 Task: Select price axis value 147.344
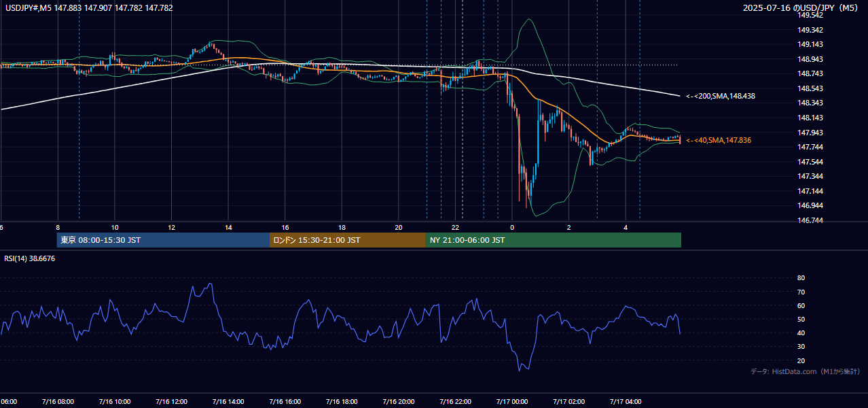tap(812, 176)
